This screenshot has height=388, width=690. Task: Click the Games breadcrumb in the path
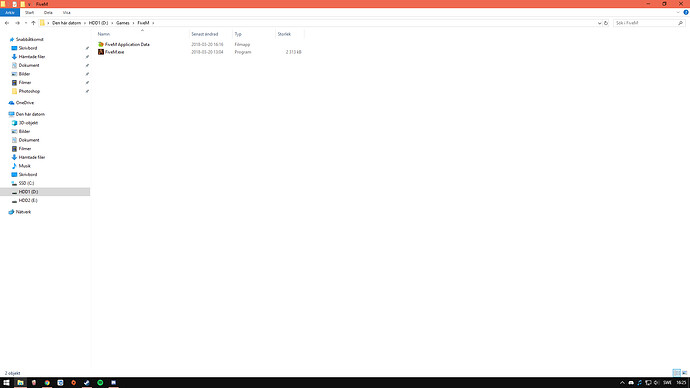tap(123, 23)
